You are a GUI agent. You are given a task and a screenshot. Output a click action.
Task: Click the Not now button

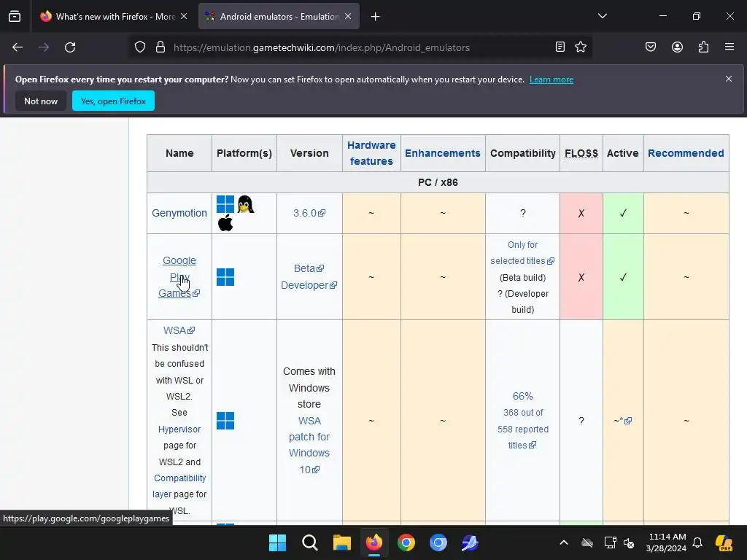click(41, 101)
